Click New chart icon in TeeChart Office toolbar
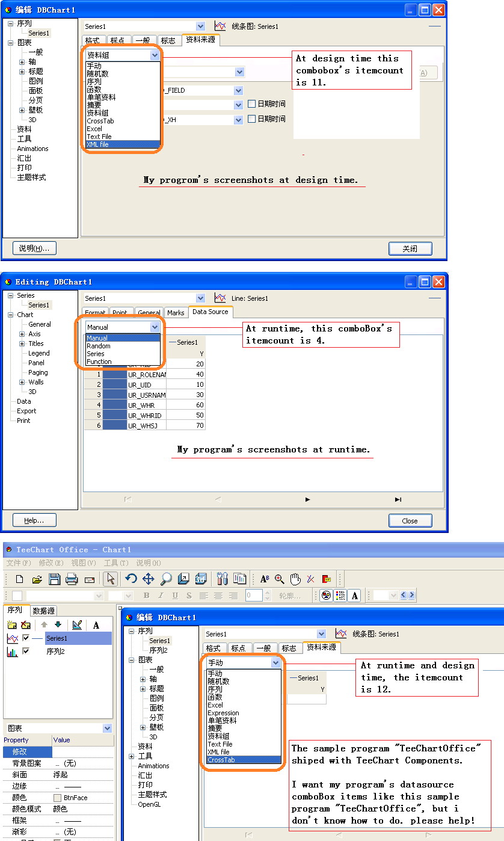The height and width of the screenshot is (841, 504). 20,579
